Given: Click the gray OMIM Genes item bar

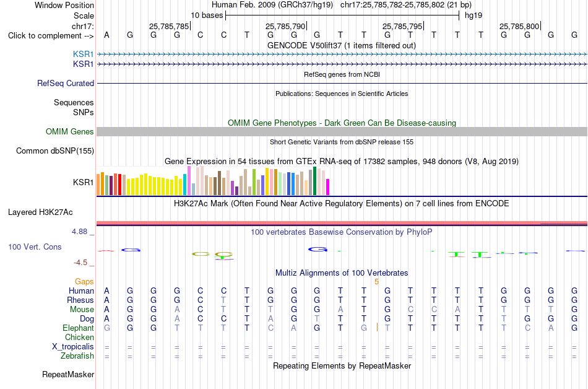Looking at the screenshot, I should tap(342, 132).
